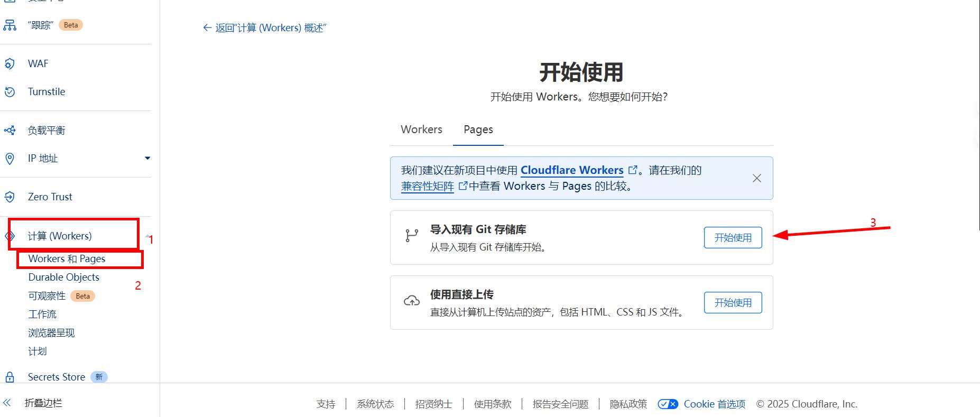Click the © 2025 Cloudflare, Inc. text
Image resolution: width=980 pixels, height=417 pixels.
pos(807,404)
